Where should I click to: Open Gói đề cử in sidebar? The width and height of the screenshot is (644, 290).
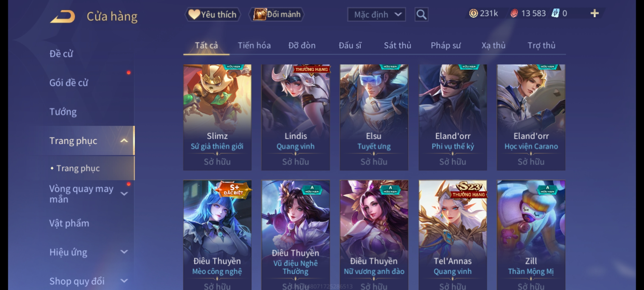point(69,83)
